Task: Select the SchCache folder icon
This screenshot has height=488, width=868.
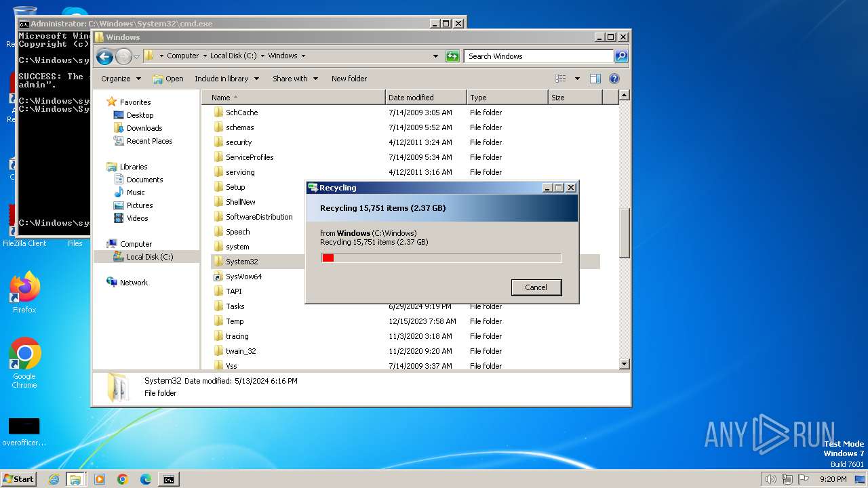Action: [218, 113]
